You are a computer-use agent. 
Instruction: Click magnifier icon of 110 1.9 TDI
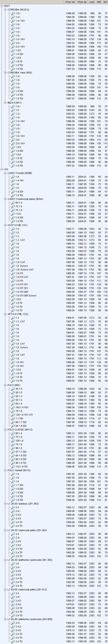13,466
